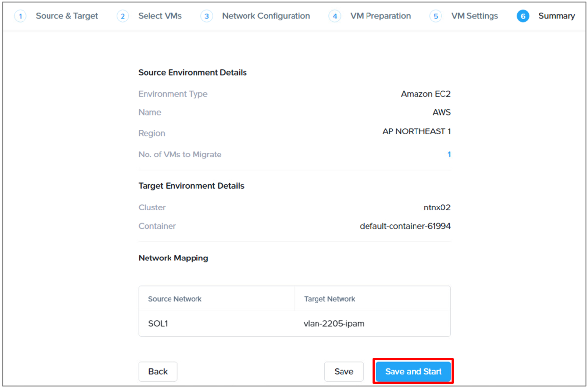Click the Save button

tap(343, 371)
